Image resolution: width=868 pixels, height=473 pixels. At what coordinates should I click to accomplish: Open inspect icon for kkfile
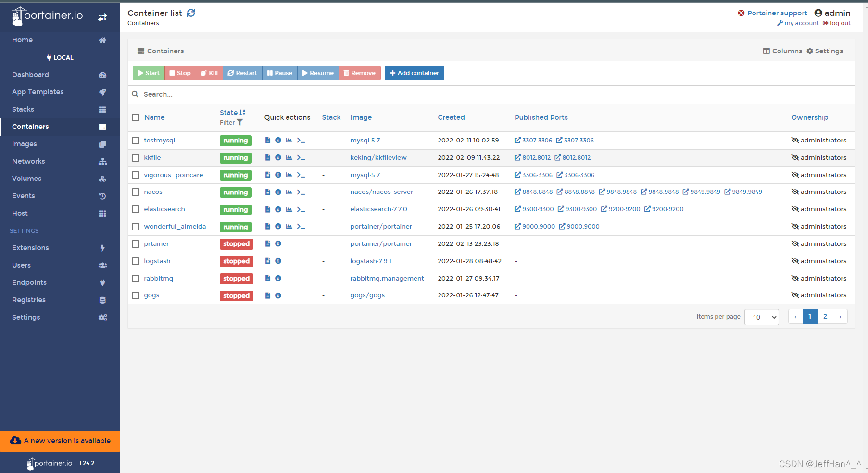tap(278, 158)
